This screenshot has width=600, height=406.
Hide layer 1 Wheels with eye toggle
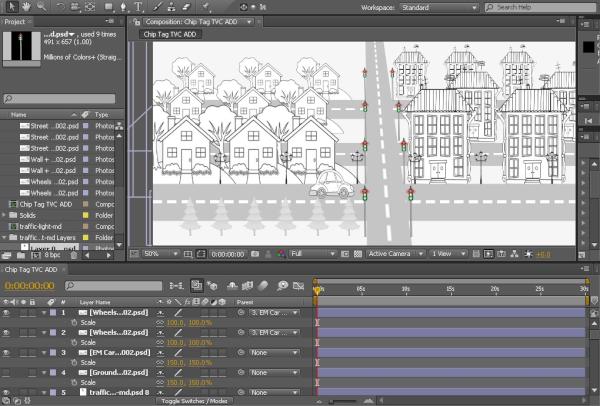click(6, 313)
